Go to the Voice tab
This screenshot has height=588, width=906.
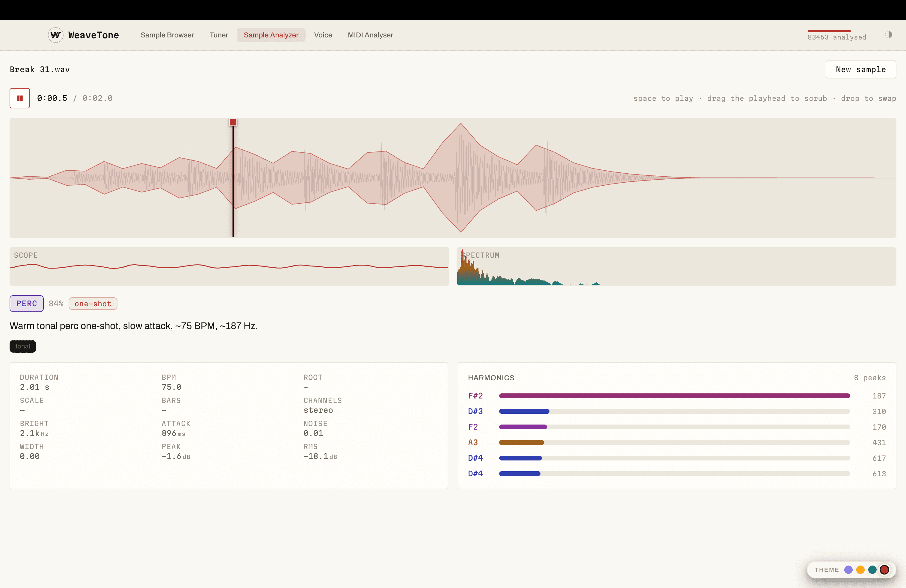point(323,35)
